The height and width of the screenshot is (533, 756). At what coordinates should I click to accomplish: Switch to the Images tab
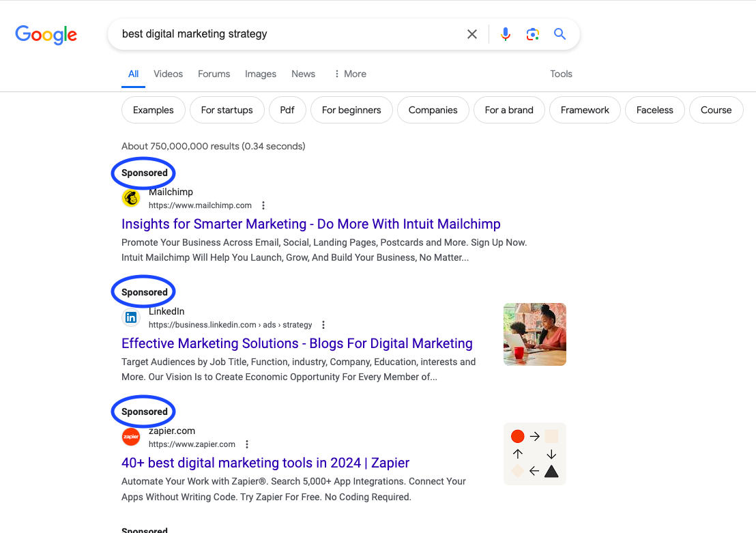[261, 74]
